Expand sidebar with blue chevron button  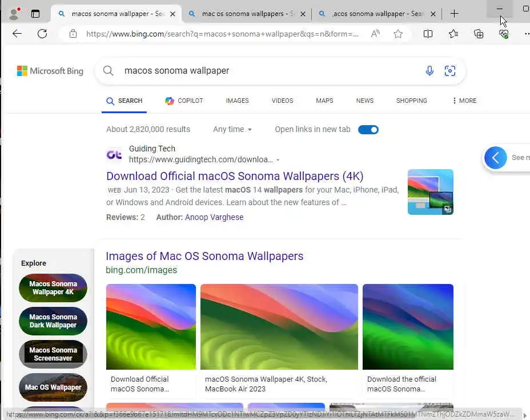point(496,157)
